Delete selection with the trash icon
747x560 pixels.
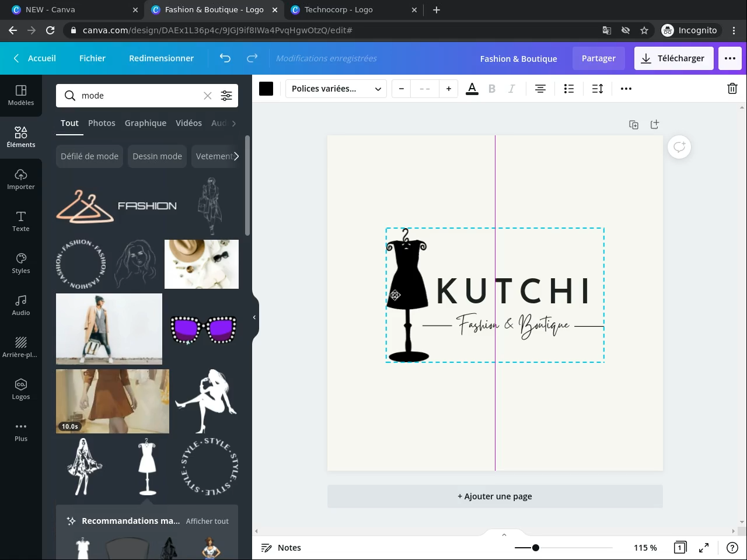click(x=732, y=89)
